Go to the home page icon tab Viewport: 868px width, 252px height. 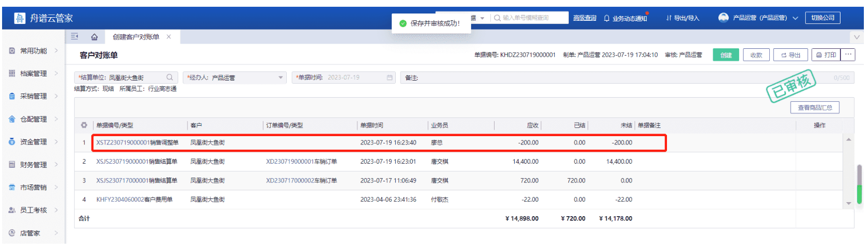[94, 37]
